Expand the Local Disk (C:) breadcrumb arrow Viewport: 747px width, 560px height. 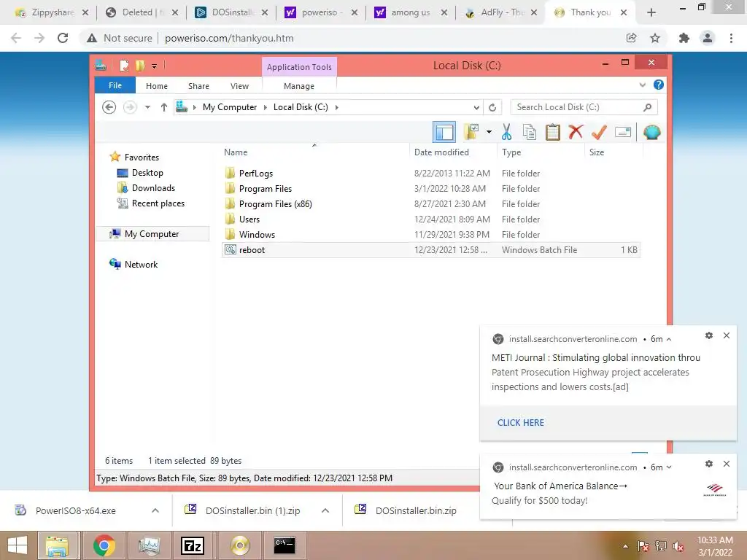click(x=337, y=108)
